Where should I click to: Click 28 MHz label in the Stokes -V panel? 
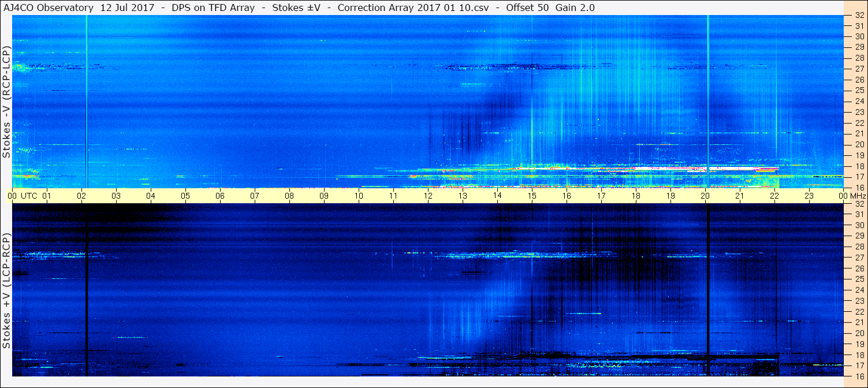[x=859, y=58]
